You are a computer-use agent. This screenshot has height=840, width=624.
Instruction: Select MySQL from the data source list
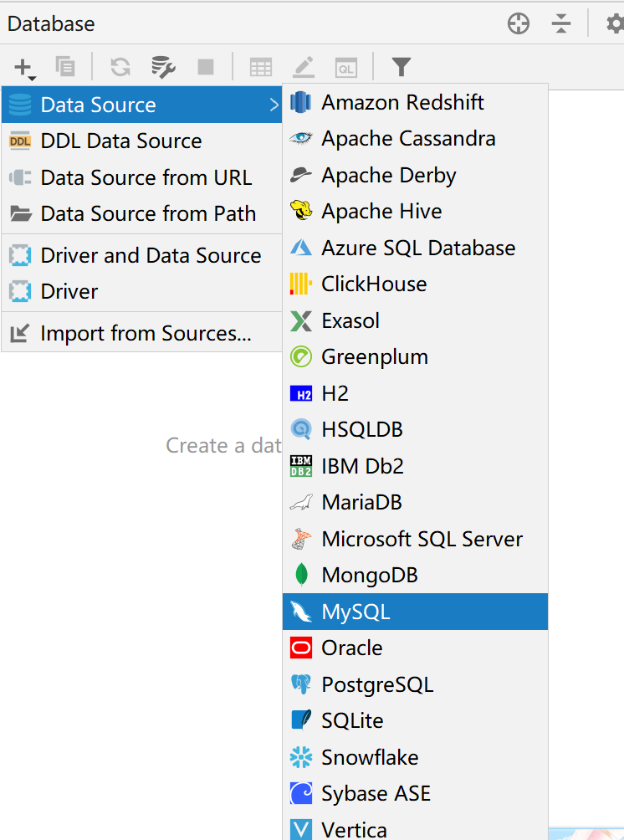pyautogui.click(x=355, y=612)
